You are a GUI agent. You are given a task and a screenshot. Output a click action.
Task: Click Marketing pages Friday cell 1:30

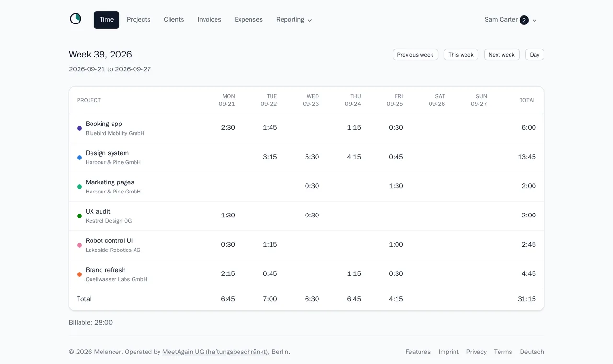pyautogui.click(x=396, y=186)
